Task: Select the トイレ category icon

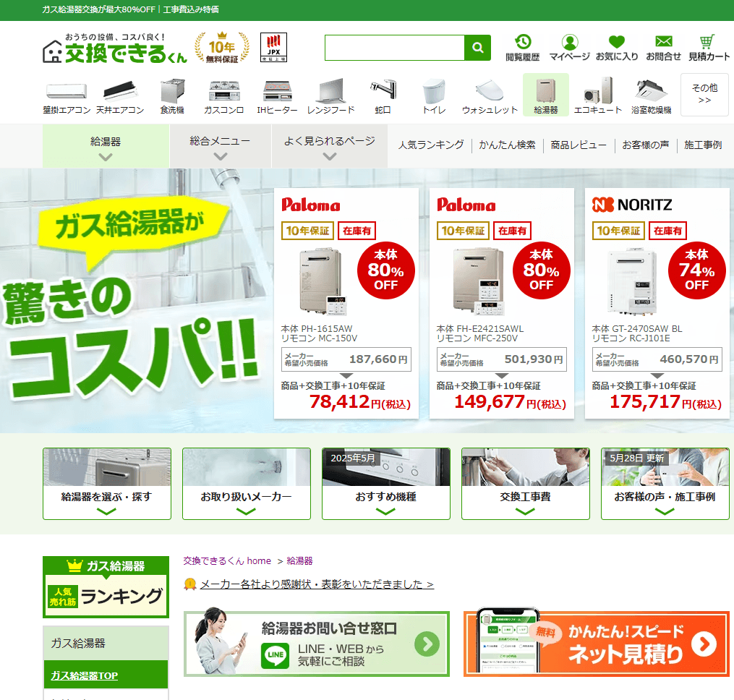Action: pyautogui.click(x=434, y=95)
